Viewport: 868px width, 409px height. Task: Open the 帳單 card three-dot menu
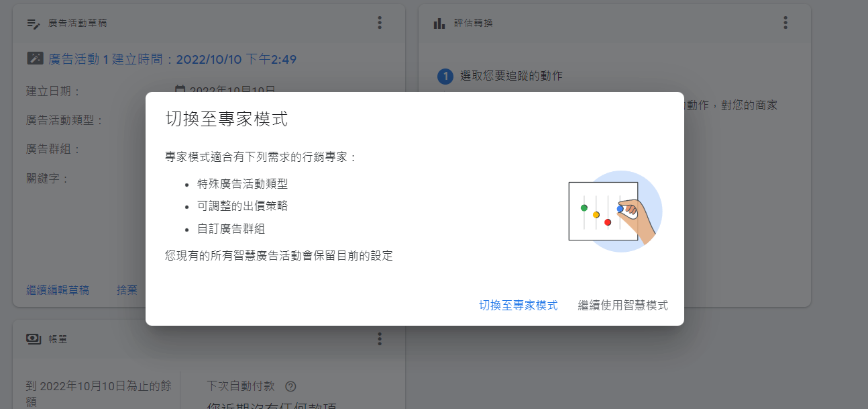[x=380, y=338]
